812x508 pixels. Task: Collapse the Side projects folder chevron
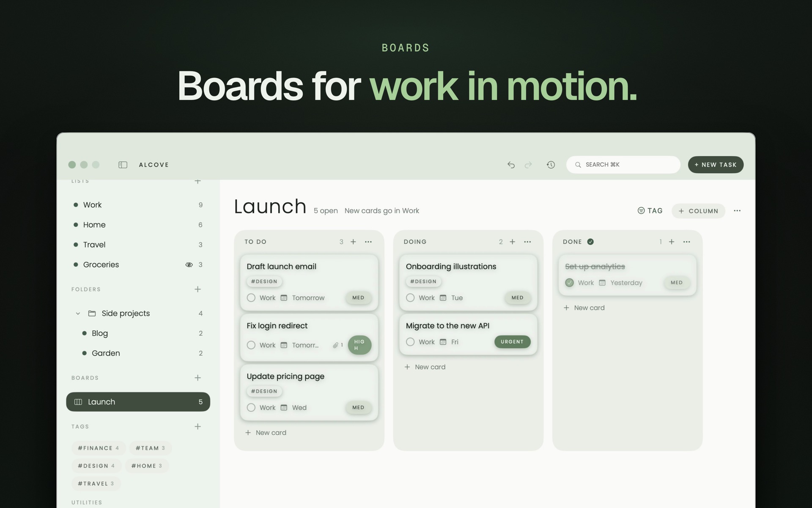click(78, 313)
